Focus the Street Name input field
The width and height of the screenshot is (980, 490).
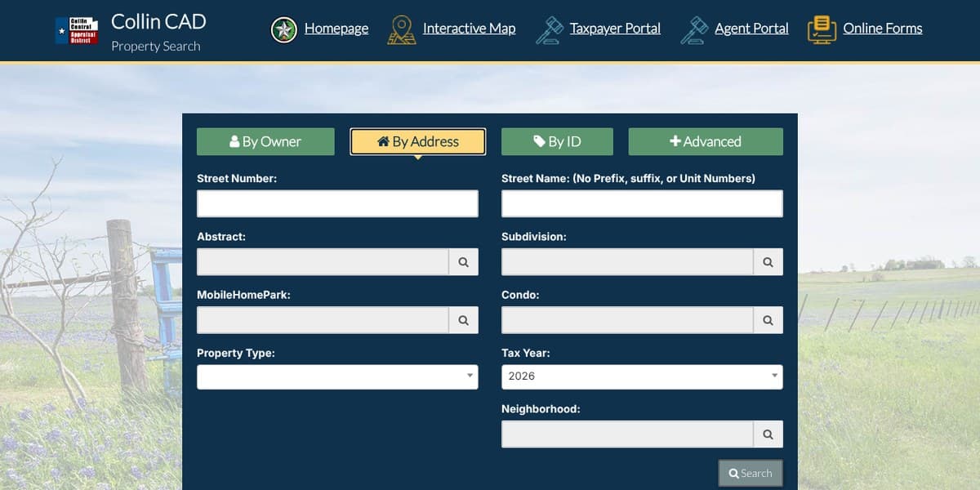(642, 203)
